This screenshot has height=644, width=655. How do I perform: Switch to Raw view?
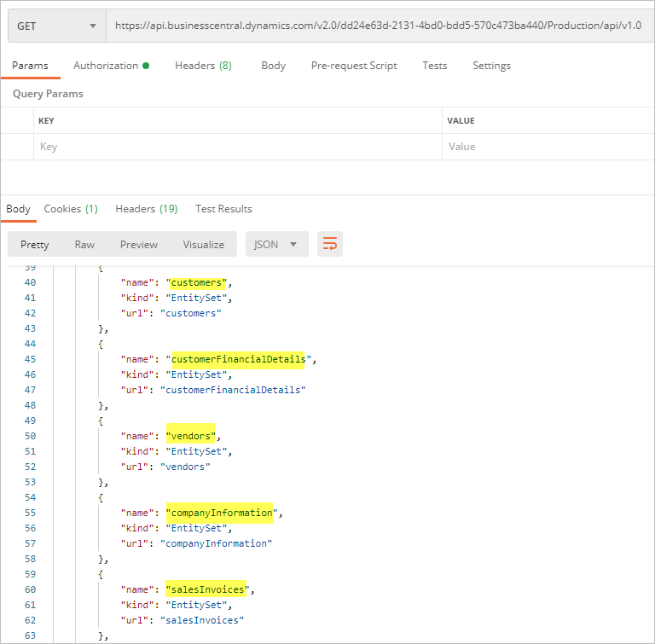pos(84,245)
